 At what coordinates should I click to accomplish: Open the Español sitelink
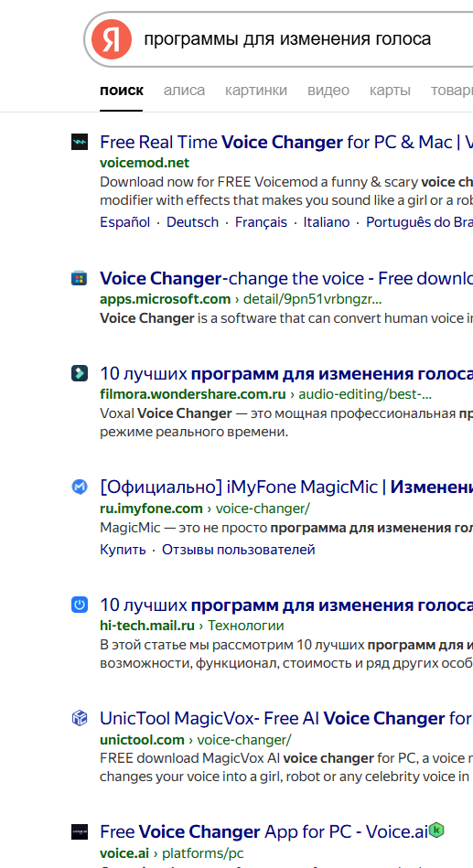coord(124,222)
